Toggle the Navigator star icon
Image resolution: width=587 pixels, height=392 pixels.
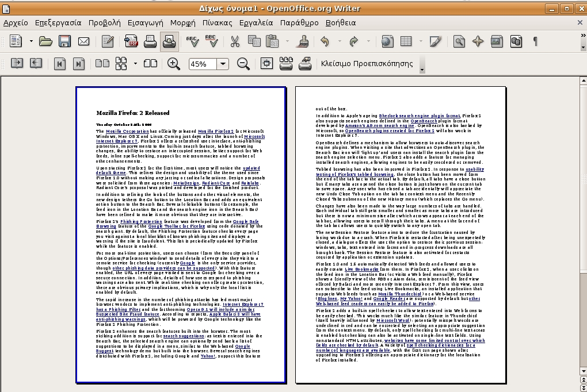click(478, 41)
